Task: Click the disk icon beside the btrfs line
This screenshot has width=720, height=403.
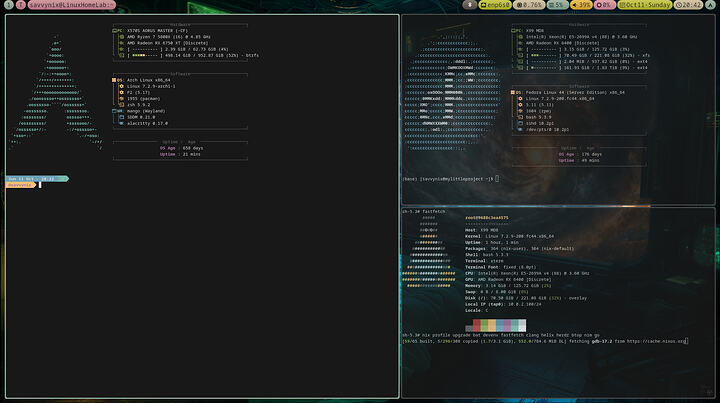Action: (x=122, y=56)
